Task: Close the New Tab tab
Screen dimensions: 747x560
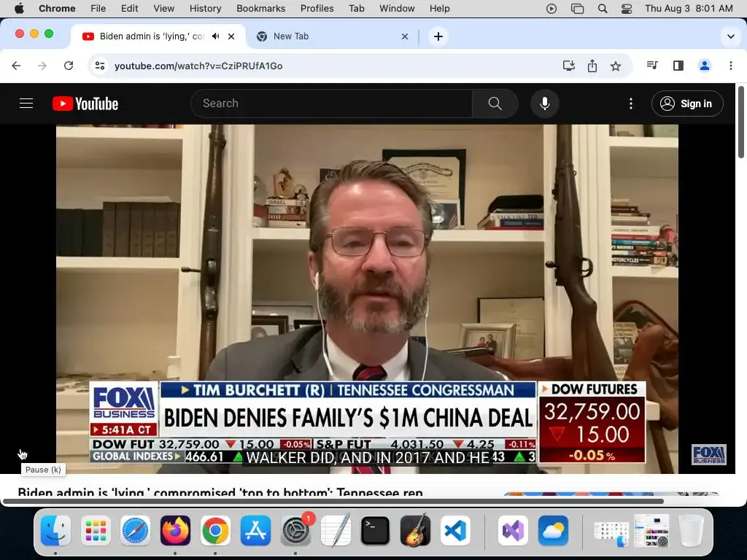Action: coord(404,36)
